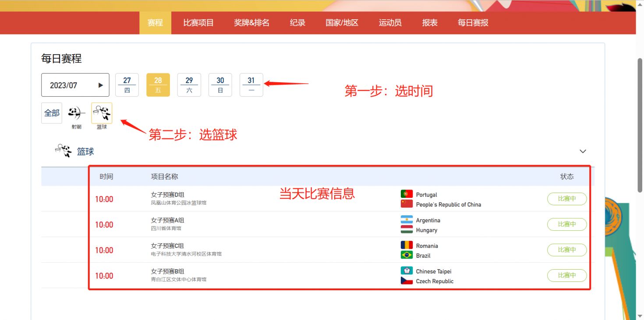Open the 赛程 tab
The width and height of the screenshot is (644, 320).
click(x=155, y=23)
